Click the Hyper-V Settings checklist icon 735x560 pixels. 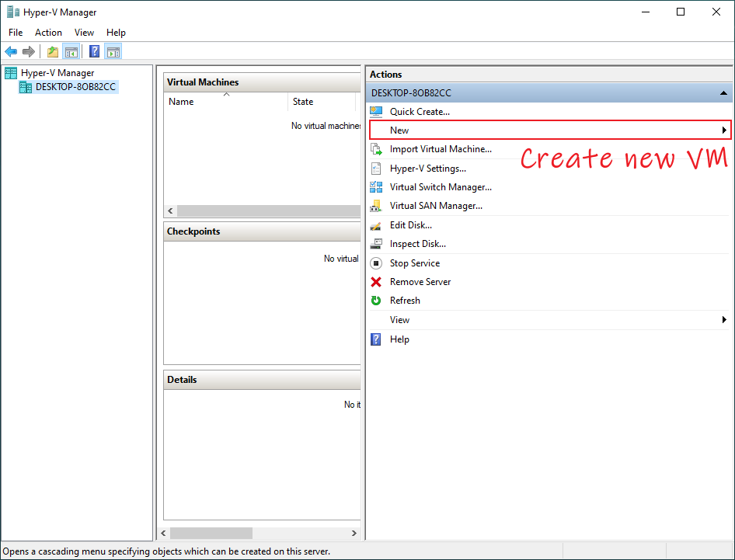click(x=376, y=169)
